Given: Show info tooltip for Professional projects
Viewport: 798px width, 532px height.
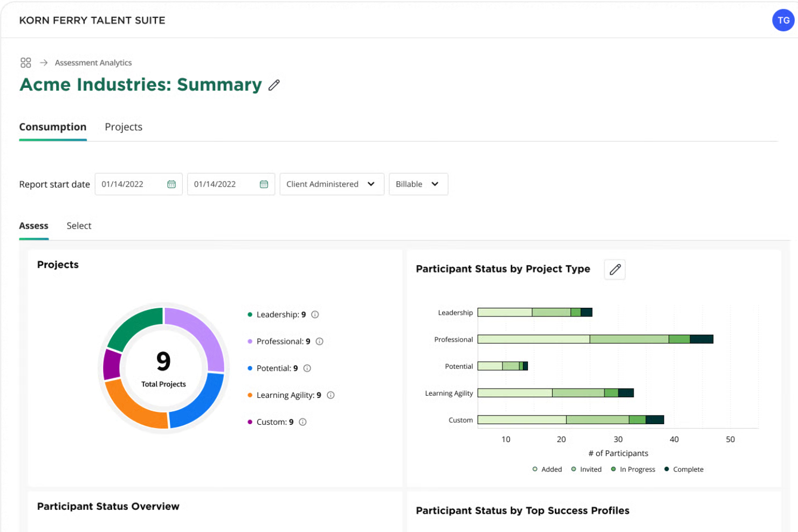Looking at the screenshot, I should point(320,342).
